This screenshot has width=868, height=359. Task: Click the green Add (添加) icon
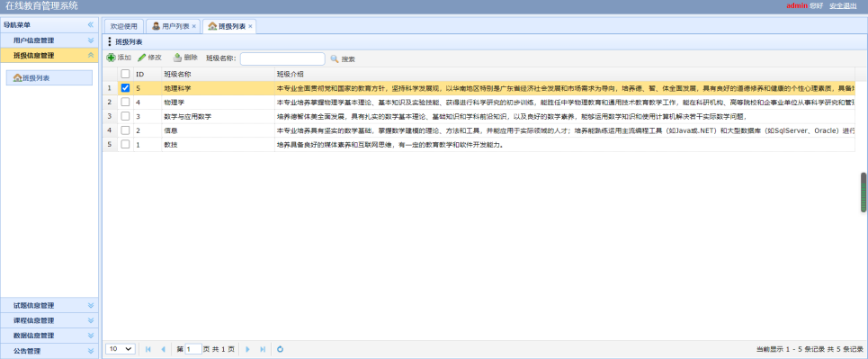[112, 58]
